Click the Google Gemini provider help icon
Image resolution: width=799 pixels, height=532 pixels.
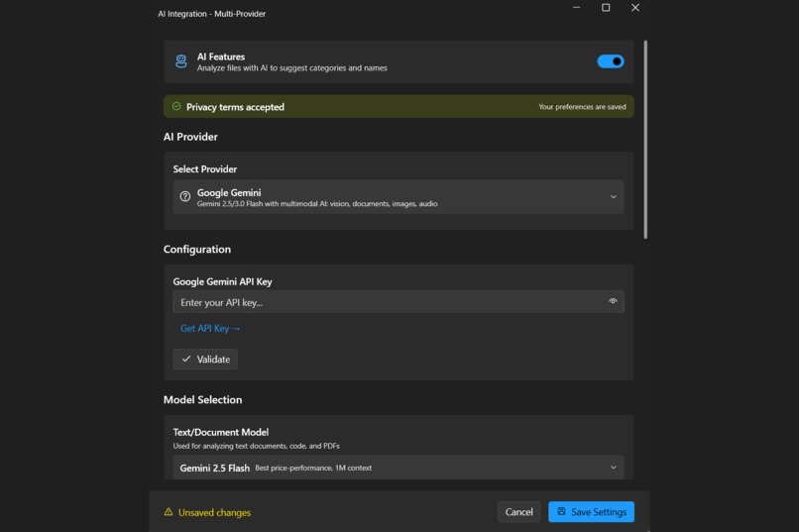pyautogui.click(x=185, y=196)
